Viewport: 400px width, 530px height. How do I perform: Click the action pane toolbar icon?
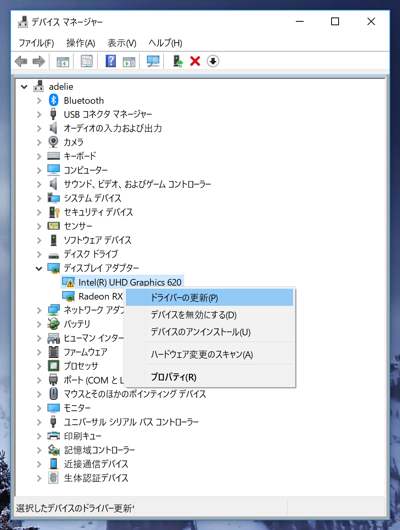tap(129, 62)
